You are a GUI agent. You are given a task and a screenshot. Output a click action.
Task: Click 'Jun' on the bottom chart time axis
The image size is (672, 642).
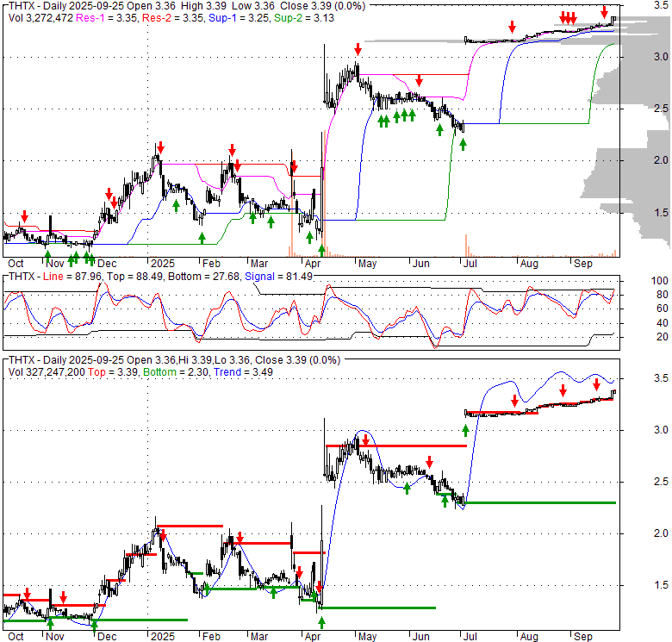click(x=421, y=637)
